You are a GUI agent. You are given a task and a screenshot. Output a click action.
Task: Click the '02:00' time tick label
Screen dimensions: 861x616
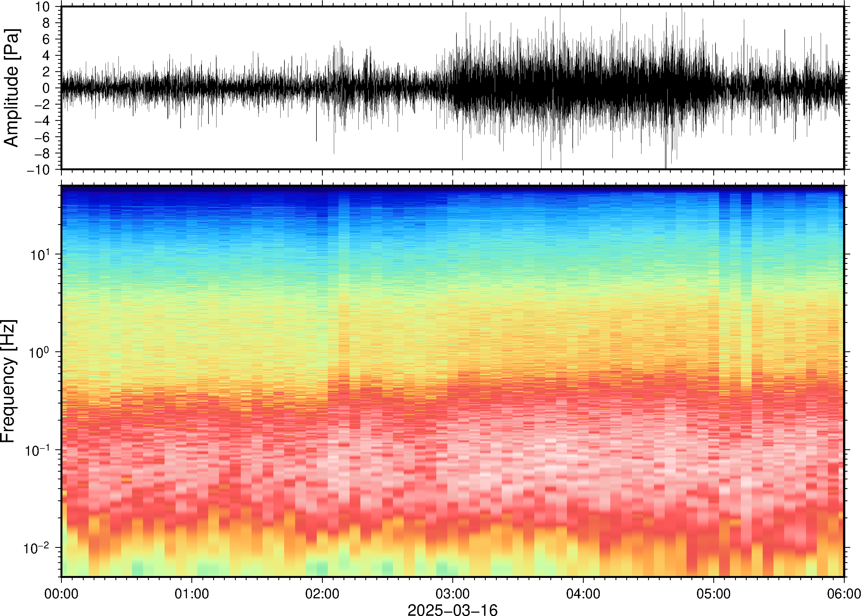[322, 594]
